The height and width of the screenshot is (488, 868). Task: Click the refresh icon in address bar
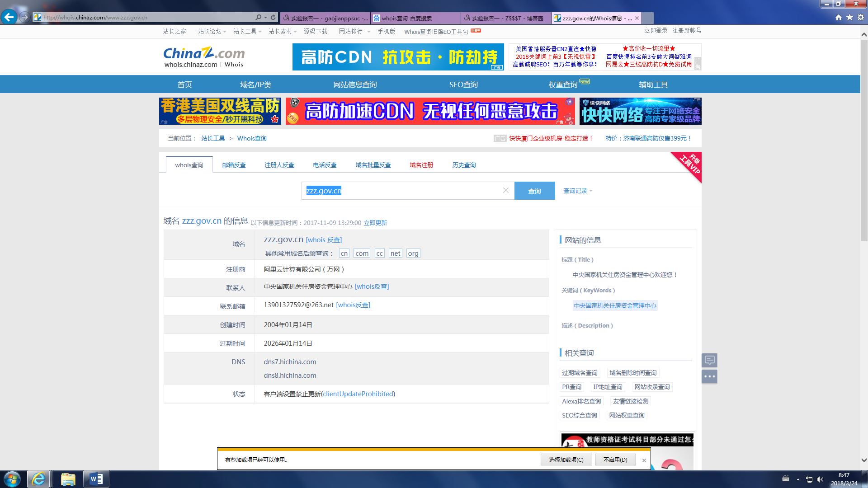pos(273,17)
